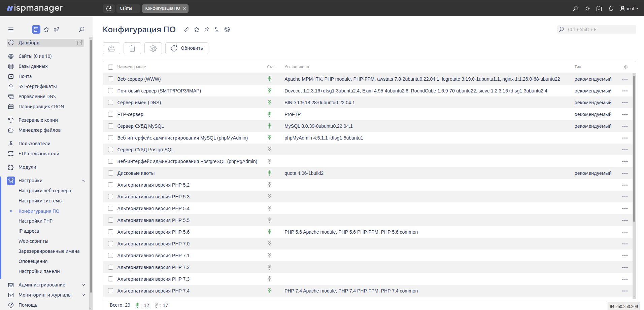This screenshot has width=644, height=310.
Task: Toggle the light/dark theme sun icon
Action: click(587, 8)
